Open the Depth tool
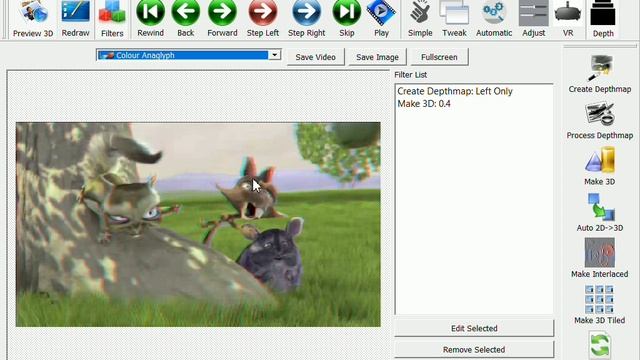This screenshot has height=360, width=640. 603,19
